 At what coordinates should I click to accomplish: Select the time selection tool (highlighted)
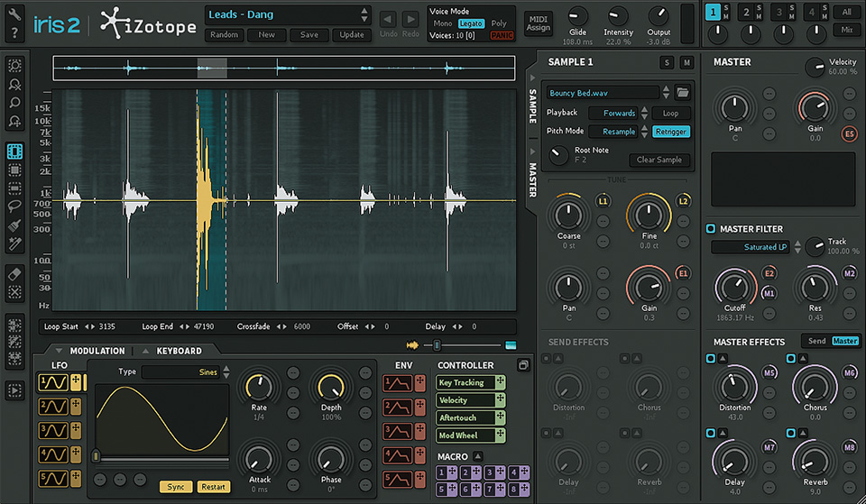(15, 151)
